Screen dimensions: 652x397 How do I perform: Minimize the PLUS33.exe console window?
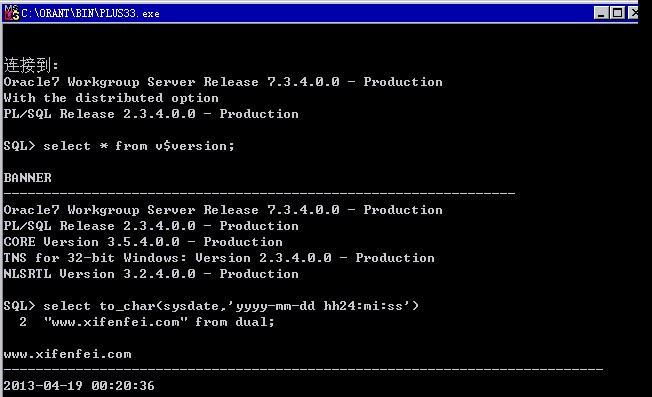click(x=601, y=13)
